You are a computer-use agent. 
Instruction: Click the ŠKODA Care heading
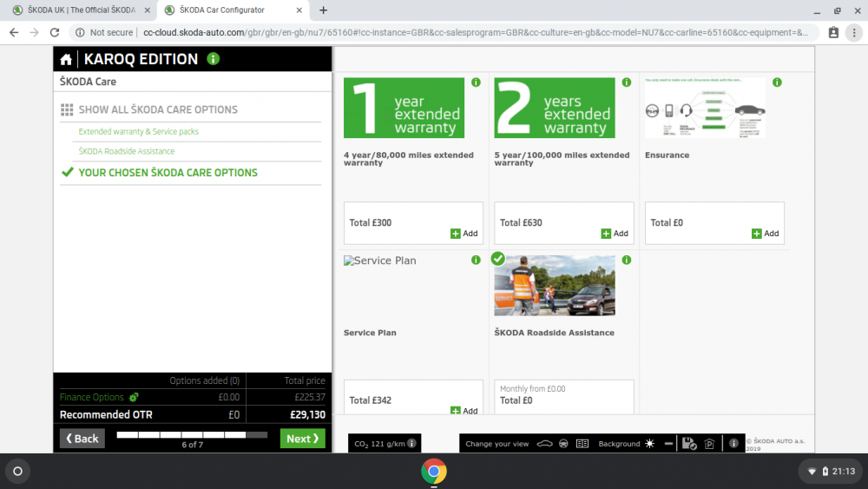[88, 82]
